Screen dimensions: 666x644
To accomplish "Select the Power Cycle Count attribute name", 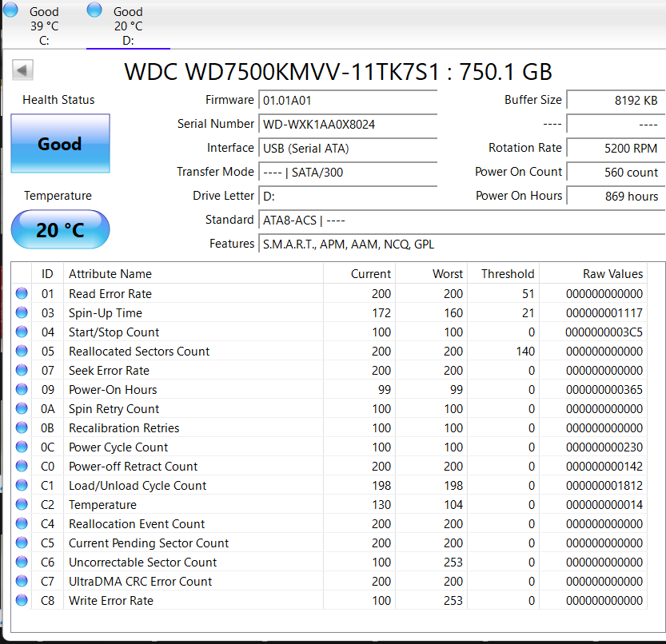I will click(x=118, y=447).
